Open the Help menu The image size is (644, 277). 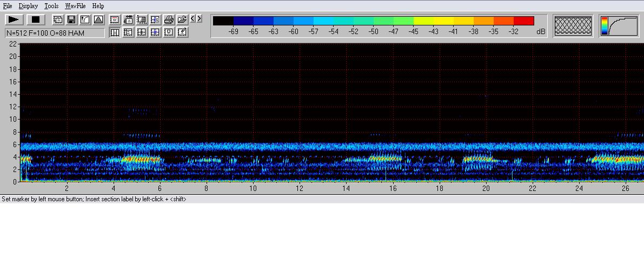tap(98, 6)
